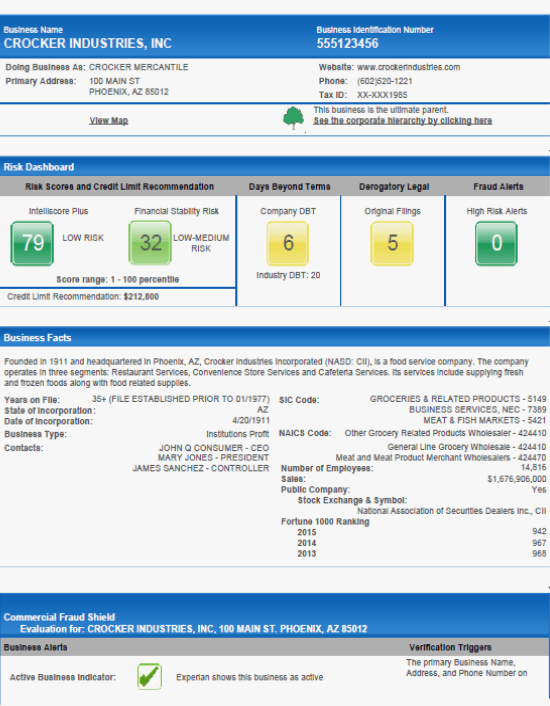Click the Years on File 35+ value
This screenshot has height=706, width=550.
click(x=180, y=399)
